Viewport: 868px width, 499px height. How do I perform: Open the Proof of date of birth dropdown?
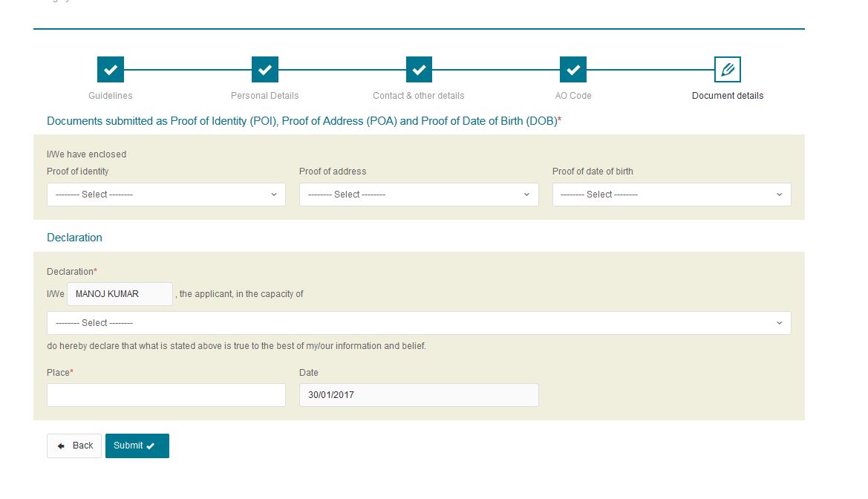click(x=671, y=195)
